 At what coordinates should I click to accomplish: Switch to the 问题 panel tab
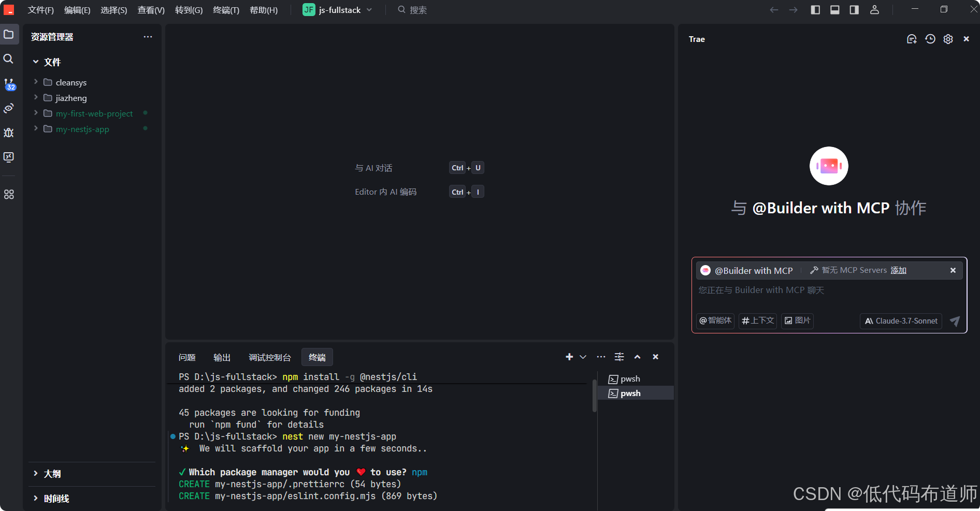(187, 357)
